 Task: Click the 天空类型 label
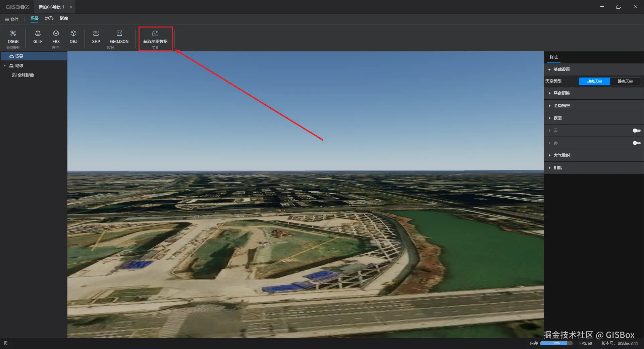tap(553, 81)
